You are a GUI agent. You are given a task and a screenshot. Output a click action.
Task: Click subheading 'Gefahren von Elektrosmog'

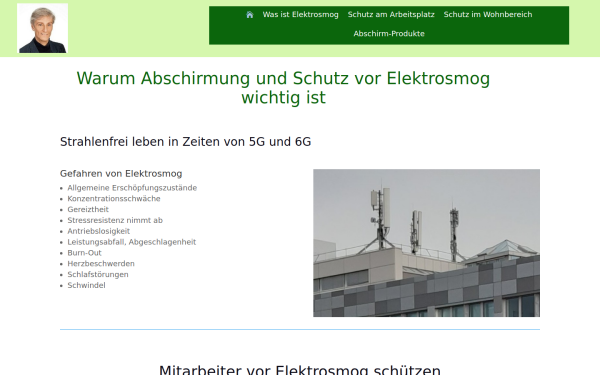121,174
